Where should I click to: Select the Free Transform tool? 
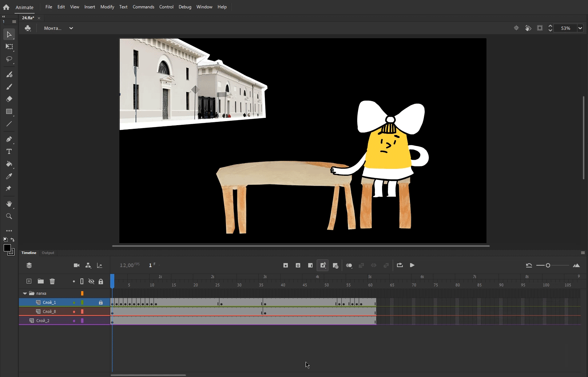point(9,47)
